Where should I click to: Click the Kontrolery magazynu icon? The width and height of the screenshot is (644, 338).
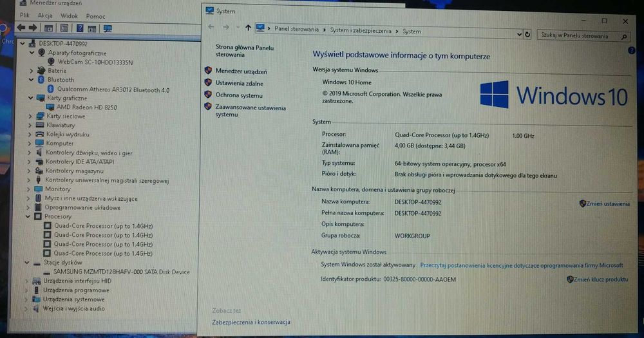(x=39, y=171)
